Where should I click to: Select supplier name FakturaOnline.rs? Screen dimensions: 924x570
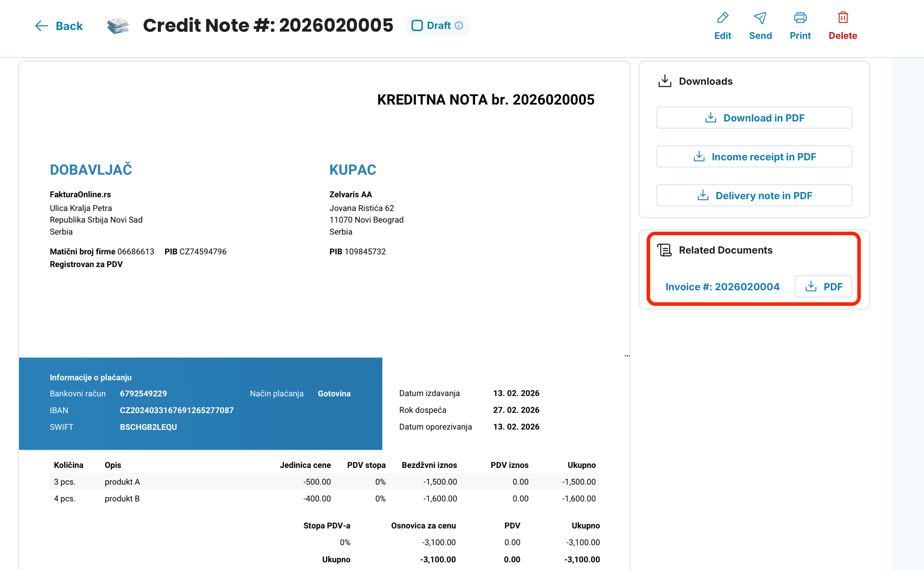coord(80,195)
